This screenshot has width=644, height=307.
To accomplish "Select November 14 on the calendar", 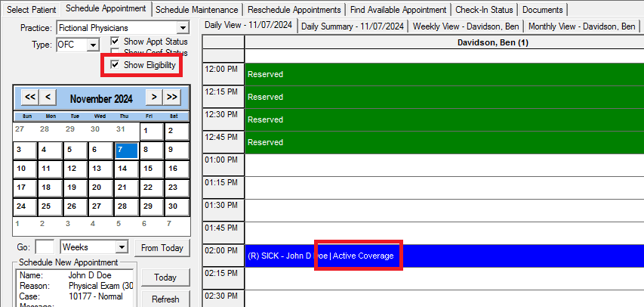I will [126, 169].
